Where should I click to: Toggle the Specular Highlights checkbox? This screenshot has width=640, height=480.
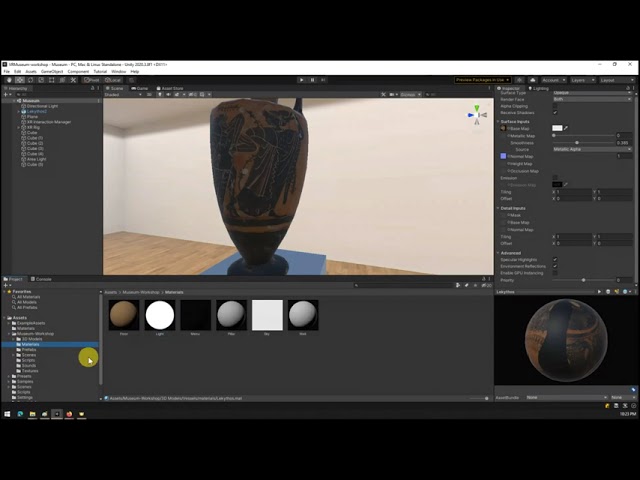click(x=555, y=259)
